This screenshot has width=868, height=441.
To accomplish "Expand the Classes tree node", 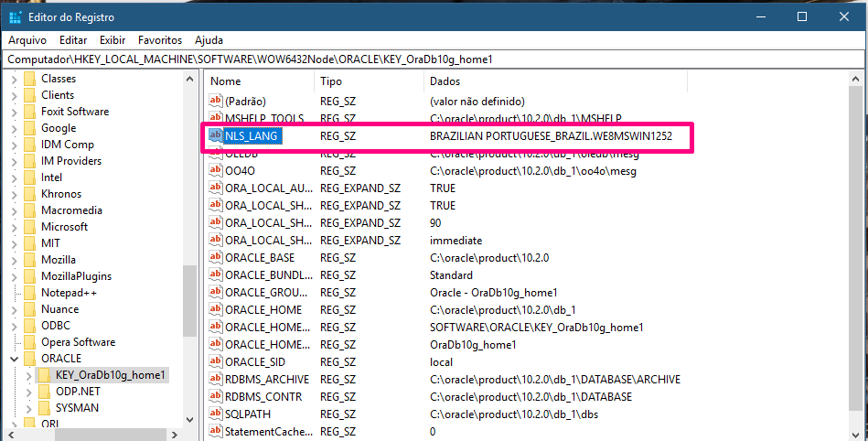I will [x=14, y=80].
